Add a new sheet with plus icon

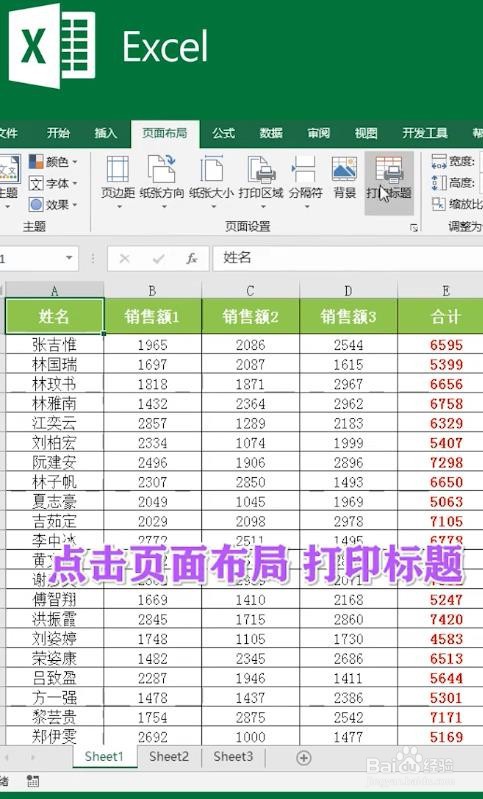[304, 758]
